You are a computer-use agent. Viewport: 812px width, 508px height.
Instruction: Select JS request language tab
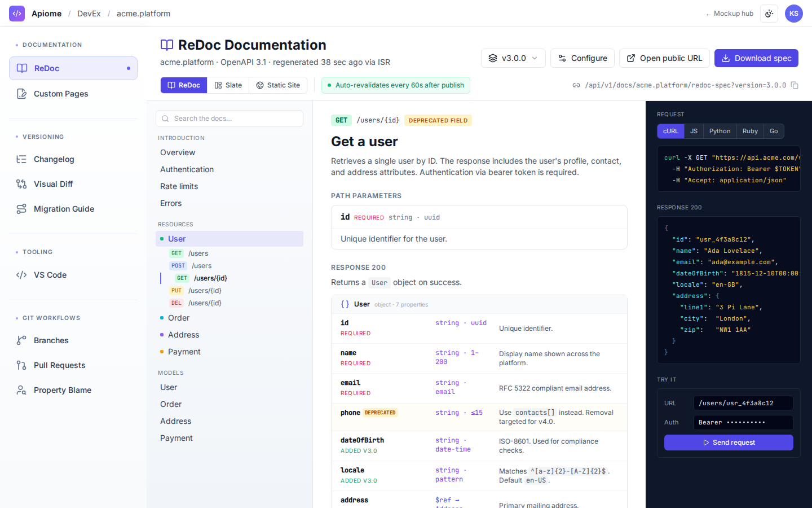point(694,131)
